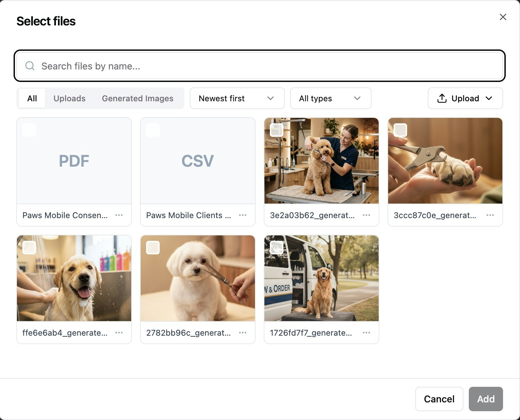This screenshot has width=520, height=420.
Task: Open more options for Paws Mobile Consent PDF
Action: point(119,215)
